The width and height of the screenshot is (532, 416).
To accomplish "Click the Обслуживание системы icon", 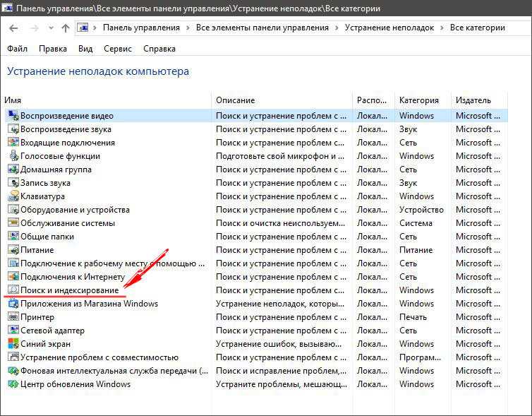I will [x=13, y=222].
